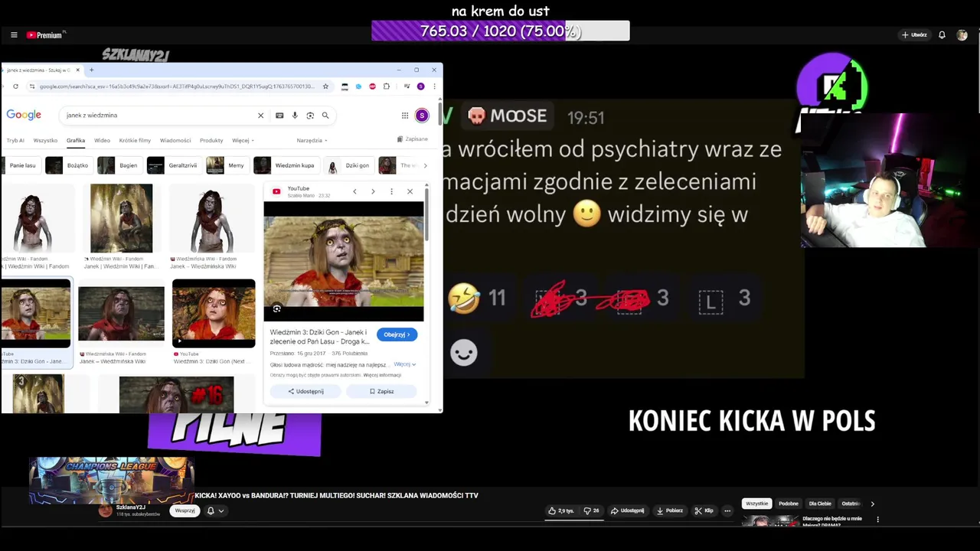980x551 pixels.
Task: Select the 'Podobne' recommendations chip
Action: pos(788,504)
